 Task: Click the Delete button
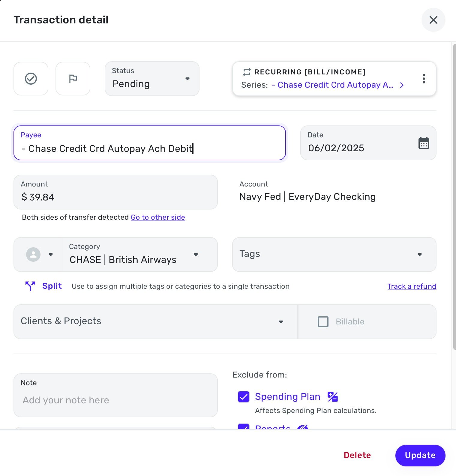coord(357,455)
